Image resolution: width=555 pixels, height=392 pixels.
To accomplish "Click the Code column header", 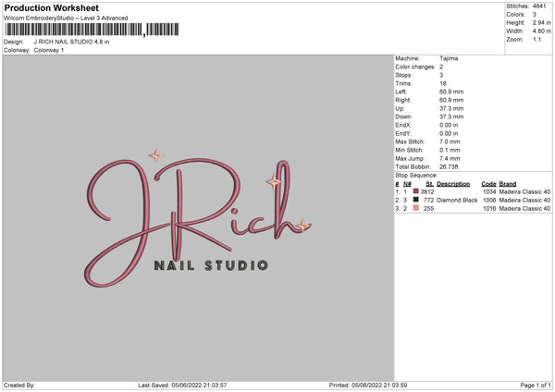I will point(488,183).
